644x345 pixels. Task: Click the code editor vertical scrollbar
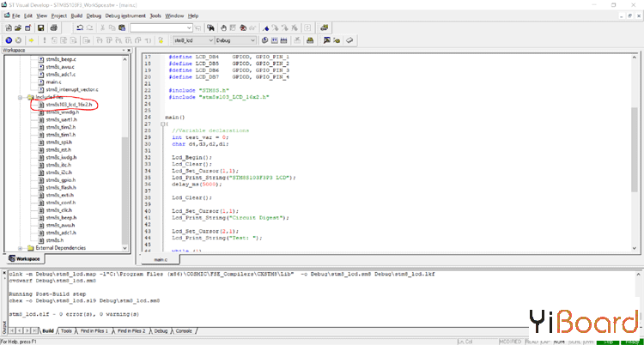click(x=635, y=154)
